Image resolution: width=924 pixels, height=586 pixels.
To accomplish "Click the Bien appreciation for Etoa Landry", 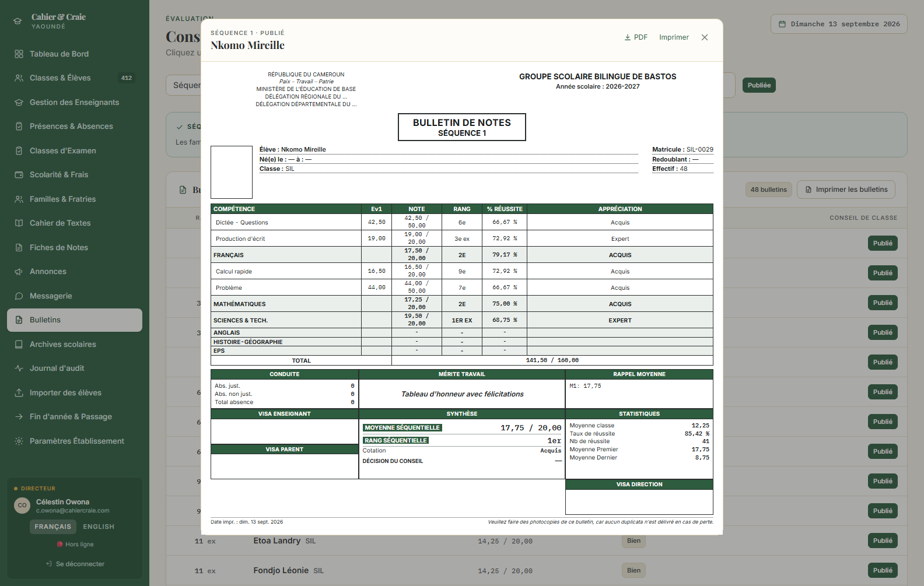I will tap(633, 541).
